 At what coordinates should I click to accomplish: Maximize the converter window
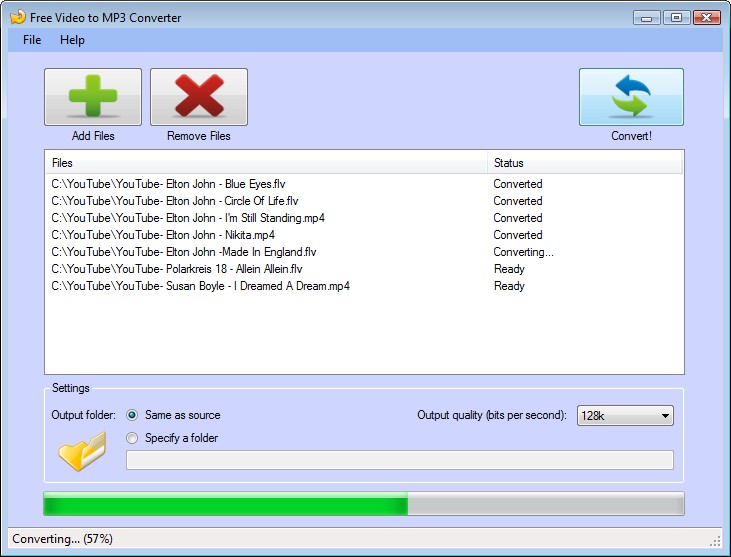[x=676, y=18]
